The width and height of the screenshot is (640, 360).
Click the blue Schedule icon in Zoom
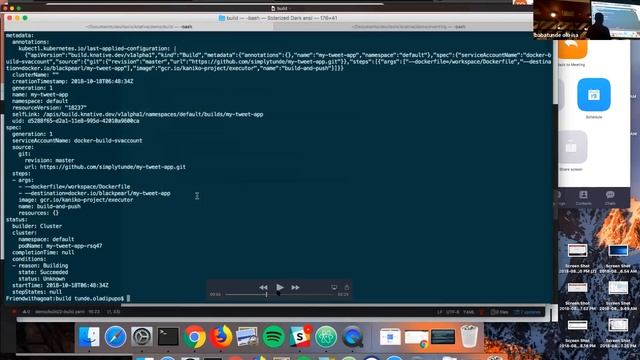click(x=594, y=95)
